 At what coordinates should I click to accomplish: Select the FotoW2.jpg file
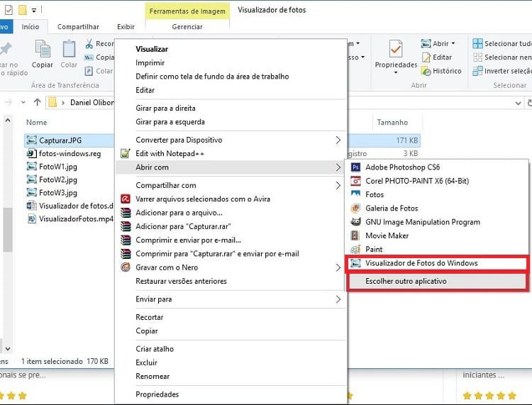pyautogui.click(x=52, y=179)
